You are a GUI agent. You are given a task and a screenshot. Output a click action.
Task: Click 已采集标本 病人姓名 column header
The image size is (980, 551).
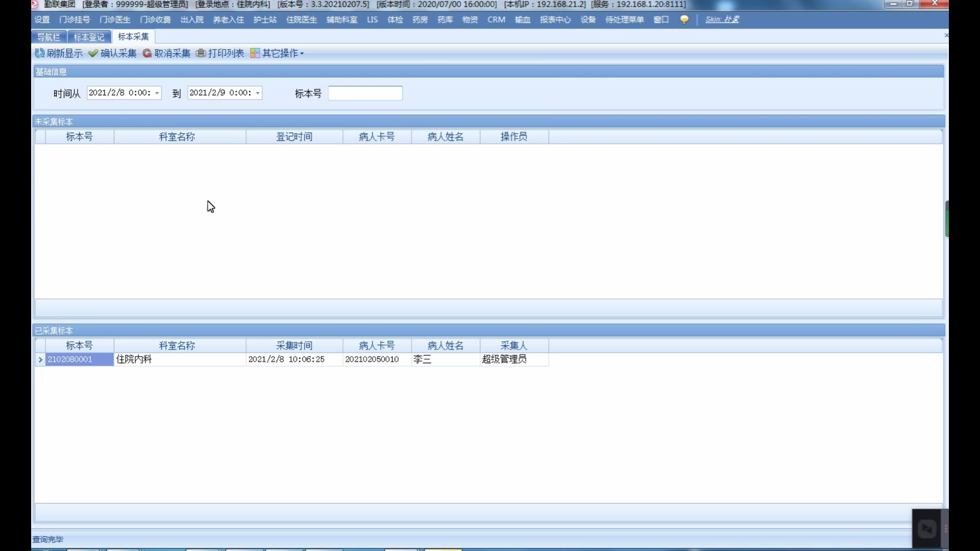pyautogui.click(x=445, y=345)
